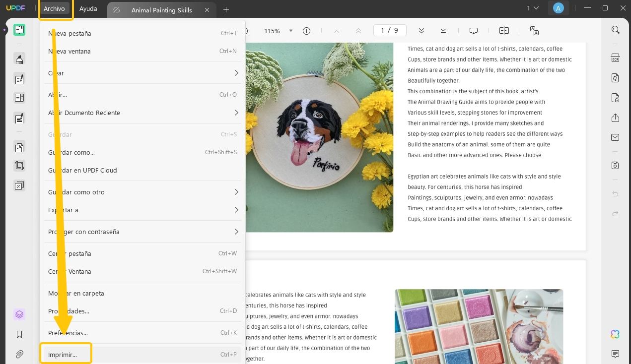631x364 pixels.
Task: Expand Proteger con contraseña submenu
Action: (142, 232)
